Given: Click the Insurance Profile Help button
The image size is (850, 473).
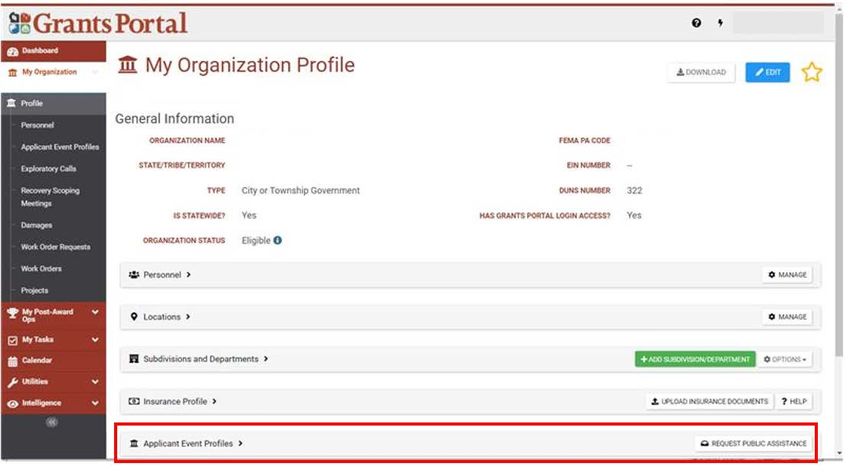Looking at the screenshot, I should (x=794, y=401).
